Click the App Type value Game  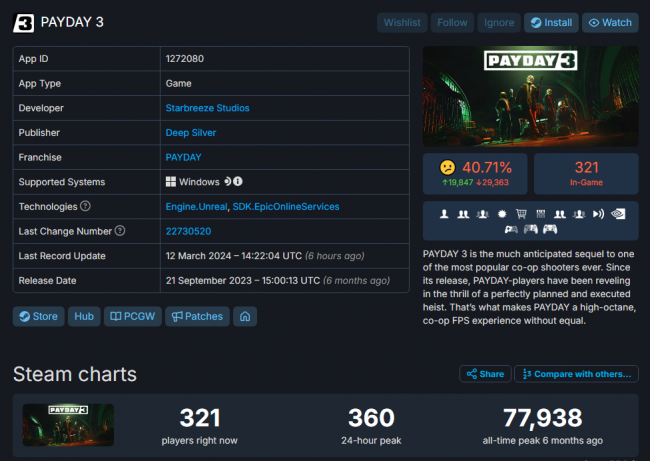179,83
